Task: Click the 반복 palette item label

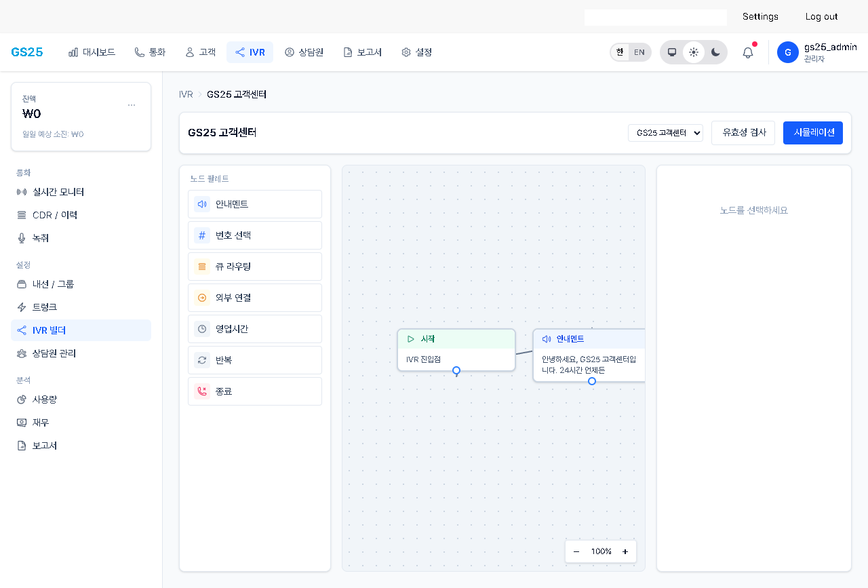Action: tap(224, 360)
